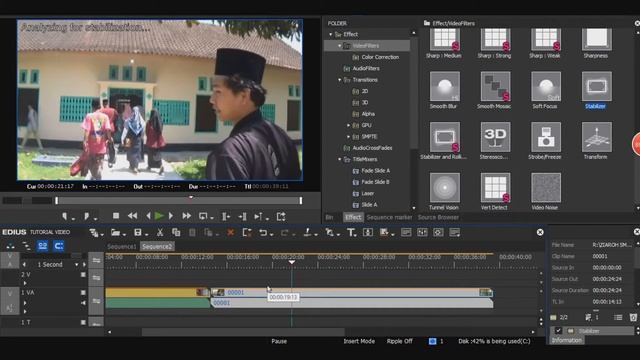640x360 pixels.
Task: Expand the SMPTE transitions folder
Action: coord(349,137)
